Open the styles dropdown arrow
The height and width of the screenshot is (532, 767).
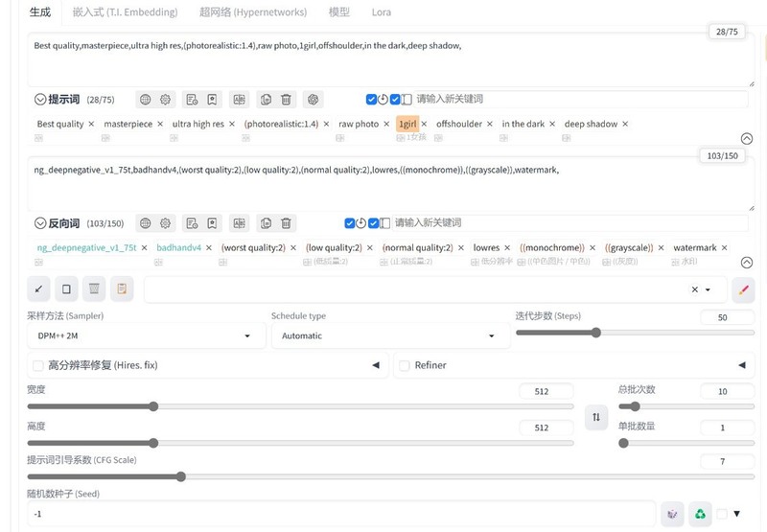pyautogui.click(x=708, y=289)
